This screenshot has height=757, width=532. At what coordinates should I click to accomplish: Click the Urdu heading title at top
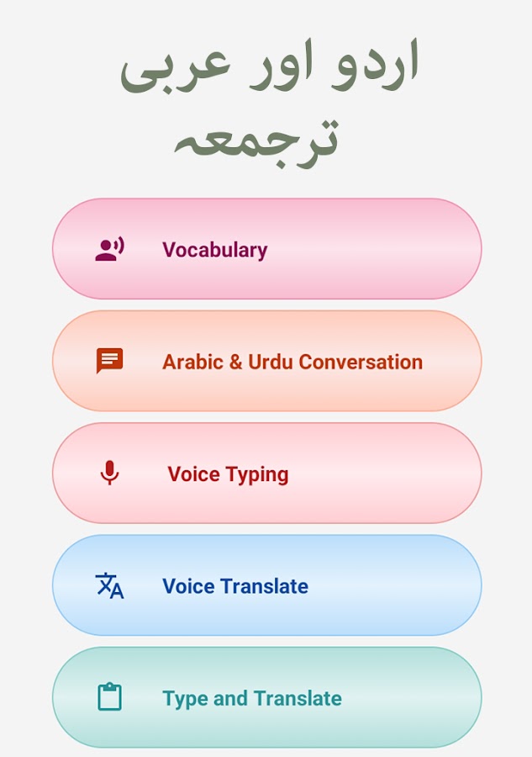[267, 103]
